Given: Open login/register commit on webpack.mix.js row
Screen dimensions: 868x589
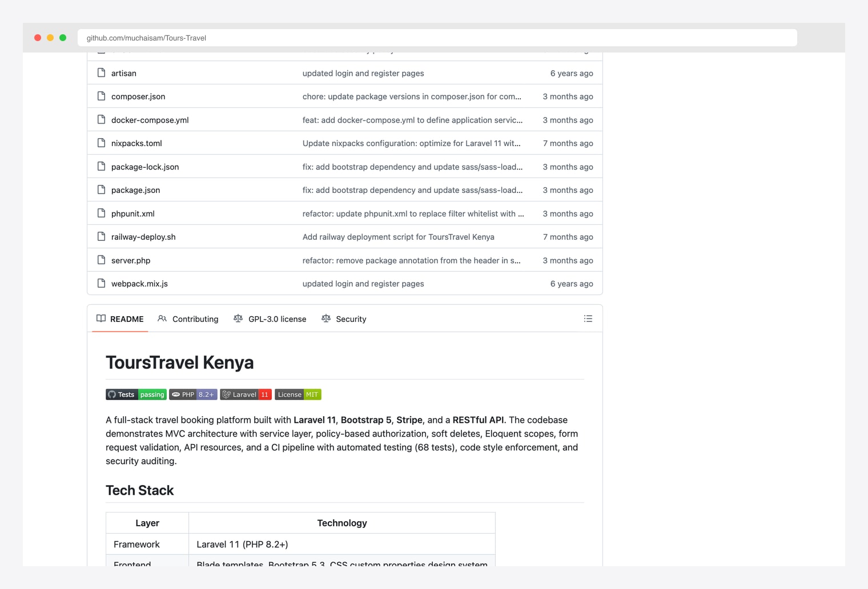Looking at the screenshot, I should [x=363, y=284].
